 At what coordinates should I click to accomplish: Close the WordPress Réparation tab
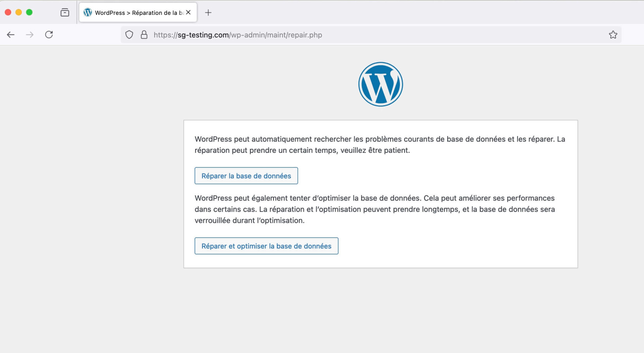[189, 13]
